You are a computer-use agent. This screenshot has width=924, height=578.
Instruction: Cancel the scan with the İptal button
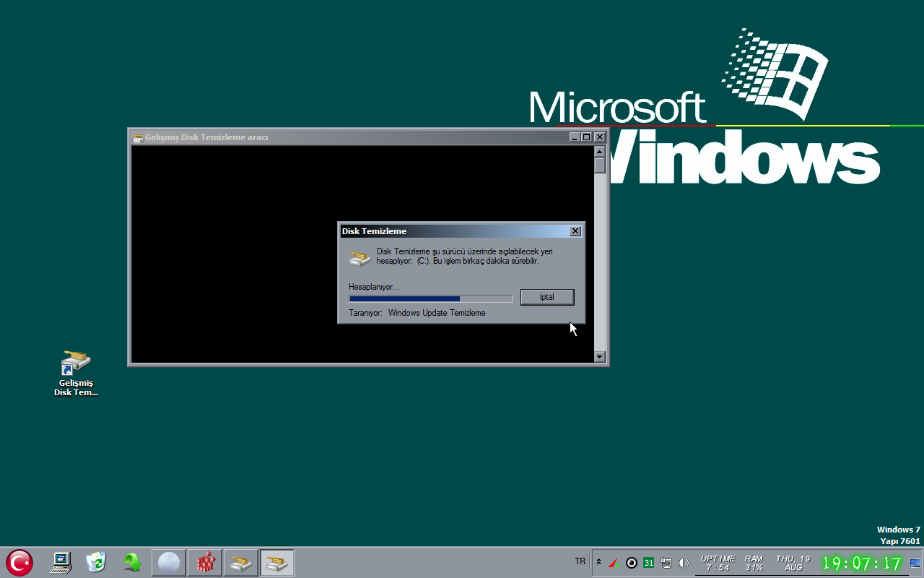pyautogui.click(x=547, y=297)
